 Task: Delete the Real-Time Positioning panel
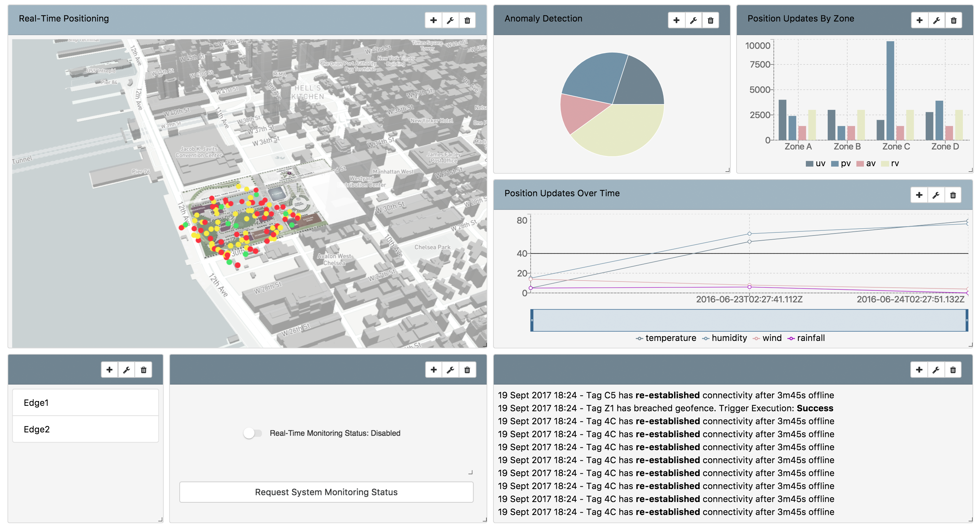467,20
